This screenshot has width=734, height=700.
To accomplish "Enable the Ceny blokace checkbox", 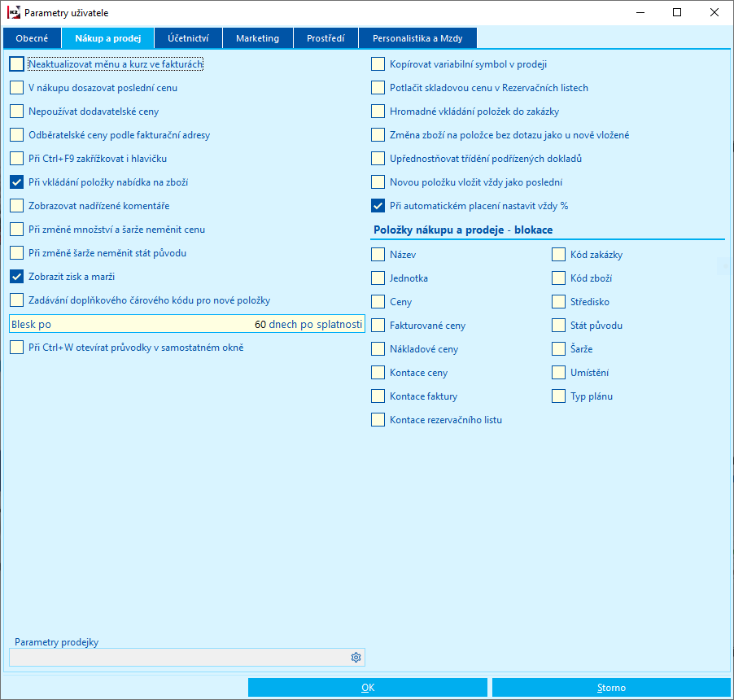I will pos(378,301).
